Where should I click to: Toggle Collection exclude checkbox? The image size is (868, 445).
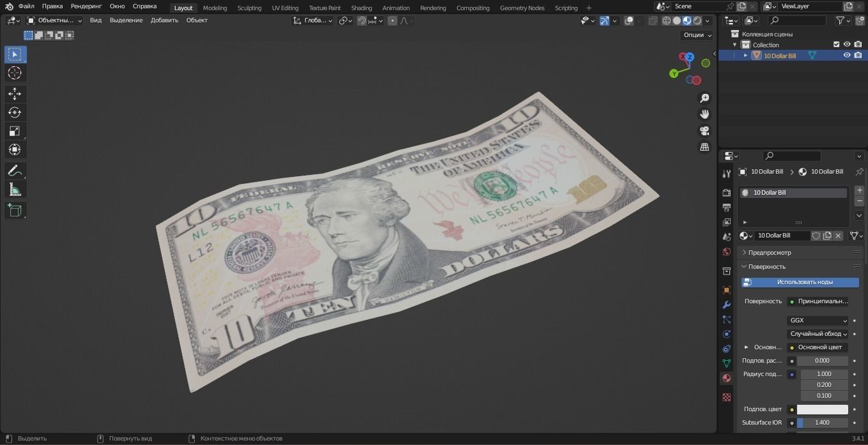pos(836,45)
